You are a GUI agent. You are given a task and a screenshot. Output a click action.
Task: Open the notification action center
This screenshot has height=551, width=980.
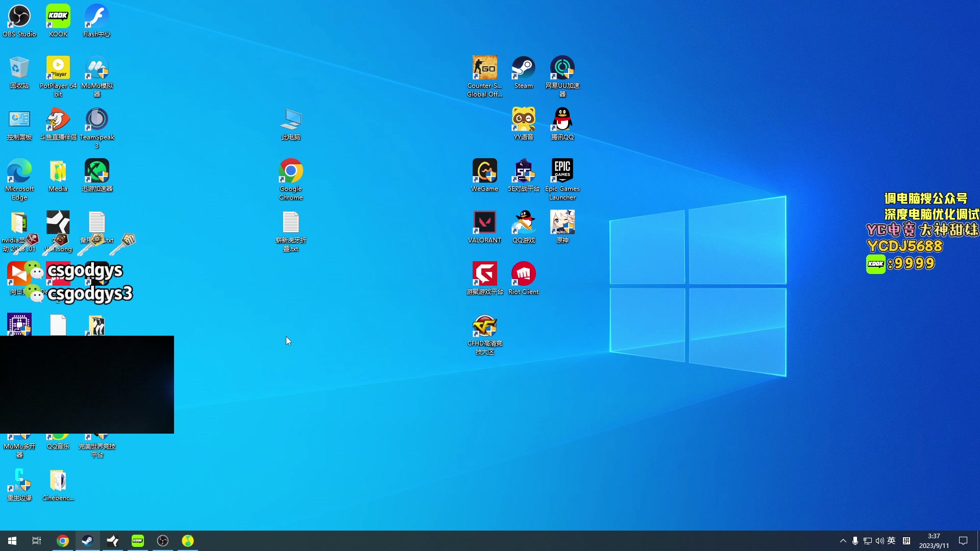tap(963, 541)
